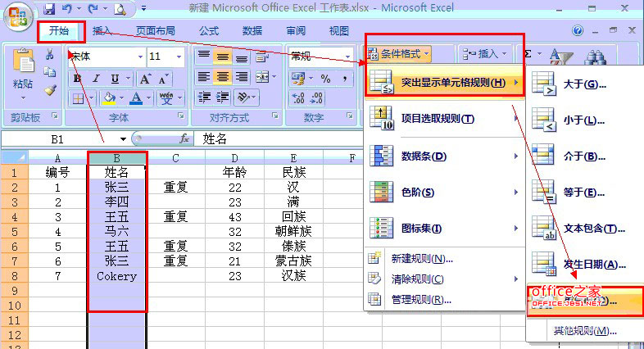The image size is (644, 349).
Task: Expand 数据条(D) submenu
Action: (442, 156)
